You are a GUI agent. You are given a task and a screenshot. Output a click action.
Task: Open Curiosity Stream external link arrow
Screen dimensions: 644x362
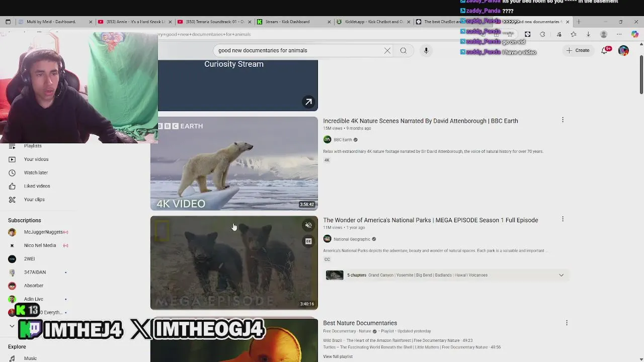point(308,102)
